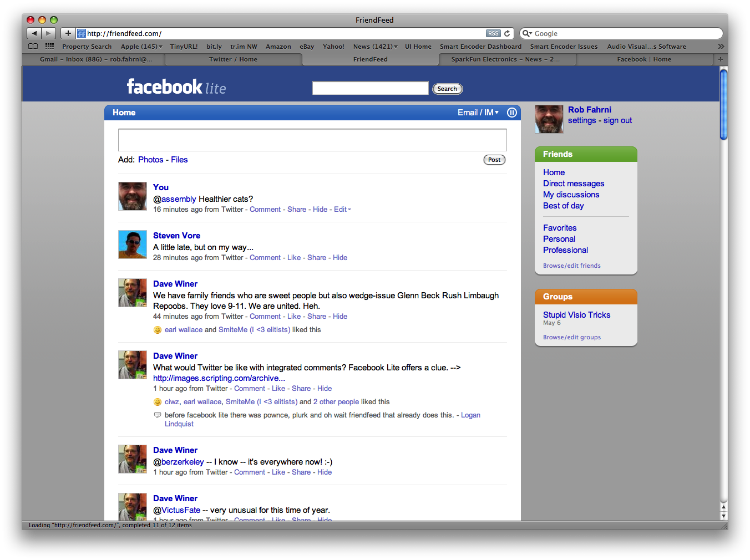Click the page vertical scrollbar thumb
750x560 pixels.
point(723,104)
